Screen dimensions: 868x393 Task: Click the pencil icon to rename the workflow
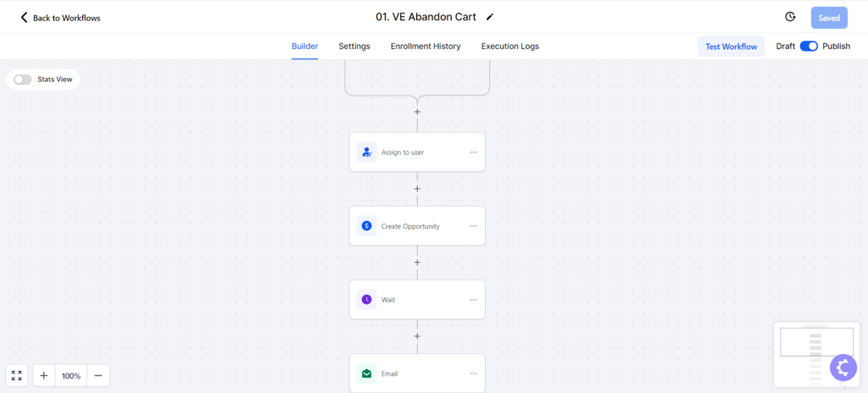click(489, 17)
